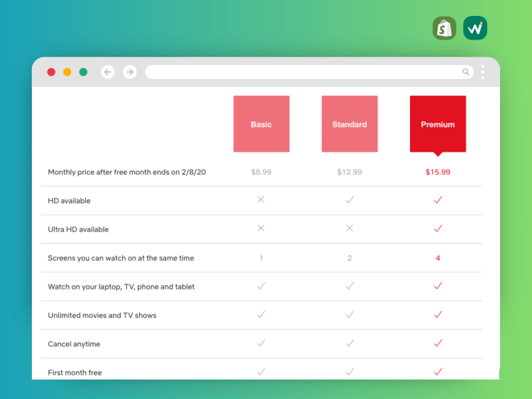Screen dimensions: 532x399
Task: Click Basic checkmark for First month free
Action: click(x=261, y=371)
